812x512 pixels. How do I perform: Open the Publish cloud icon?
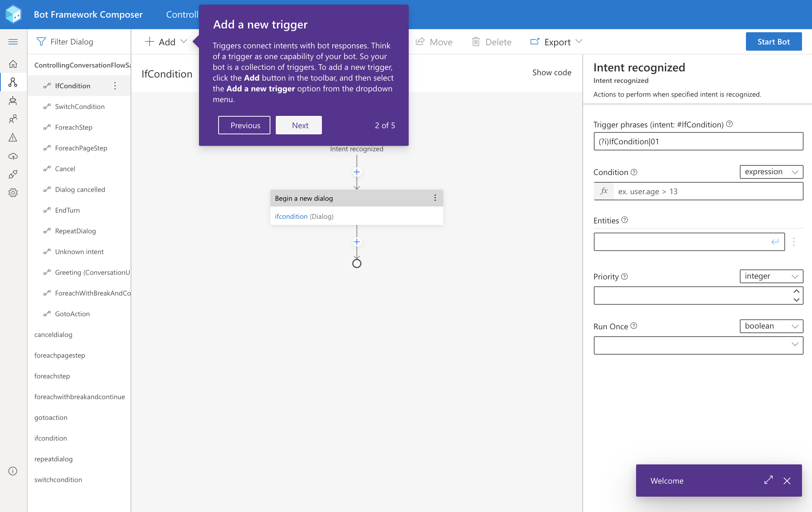[13, 156]
